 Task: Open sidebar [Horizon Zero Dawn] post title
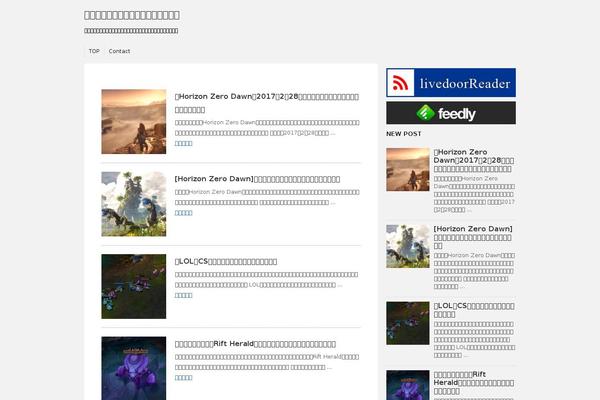click(x=473, y=237)
